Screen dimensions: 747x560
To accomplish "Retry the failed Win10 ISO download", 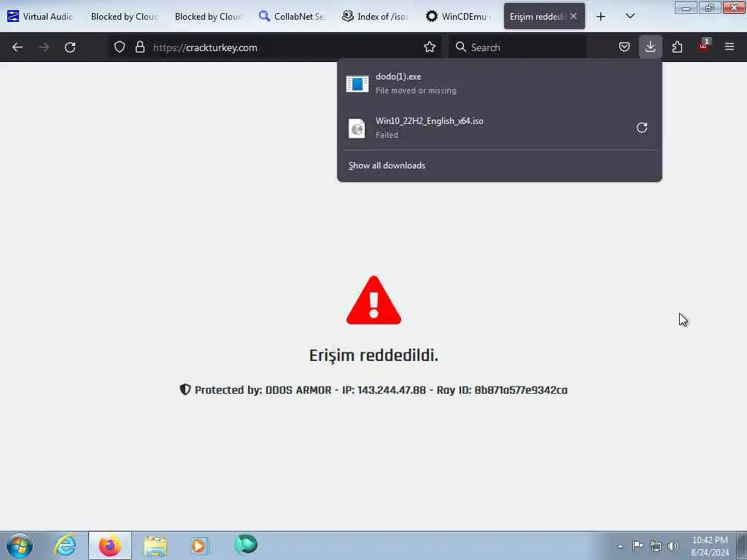I will [642, 128].
